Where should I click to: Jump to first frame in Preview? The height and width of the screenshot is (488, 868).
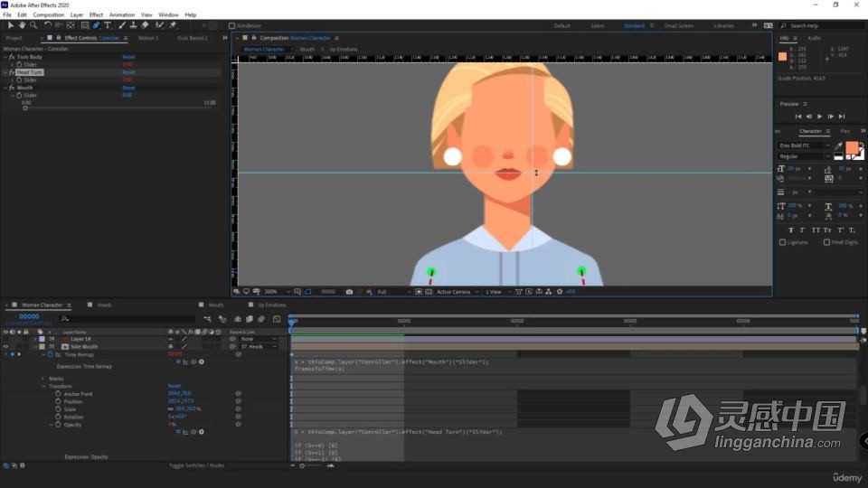click(797, 117)
